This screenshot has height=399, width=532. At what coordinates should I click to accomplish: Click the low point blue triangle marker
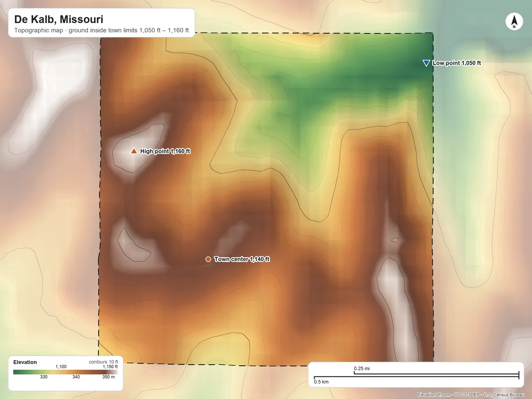coord(426,63)
